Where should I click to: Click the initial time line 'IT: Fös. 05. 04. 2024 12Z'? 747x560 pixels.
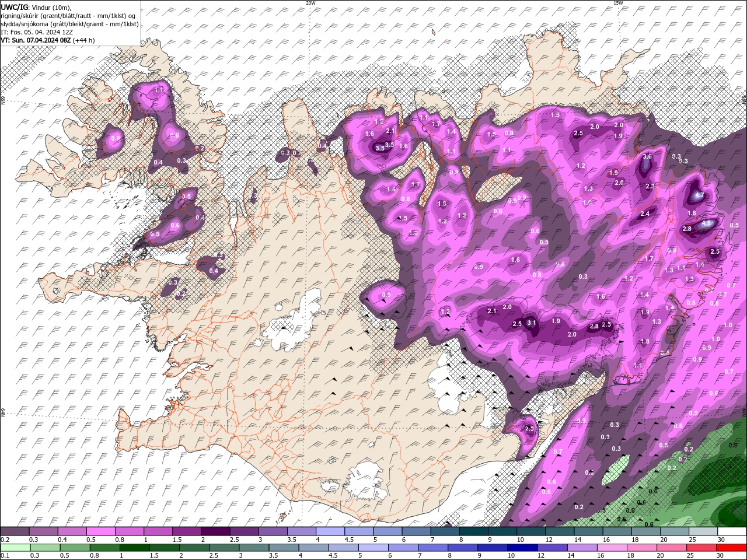36,32
